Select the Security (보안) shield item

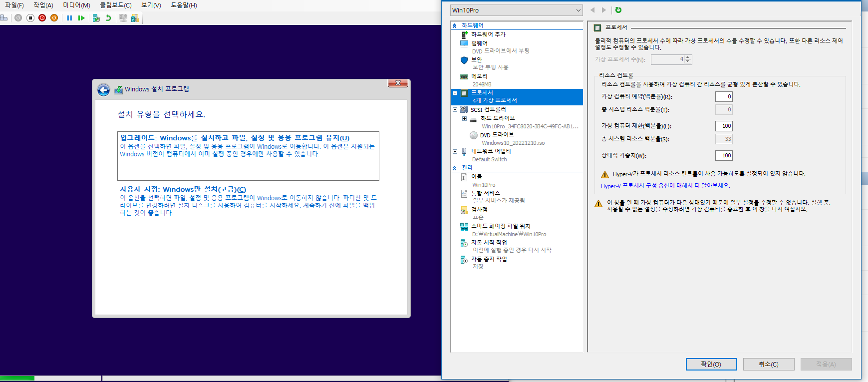[x=477, y=60]
